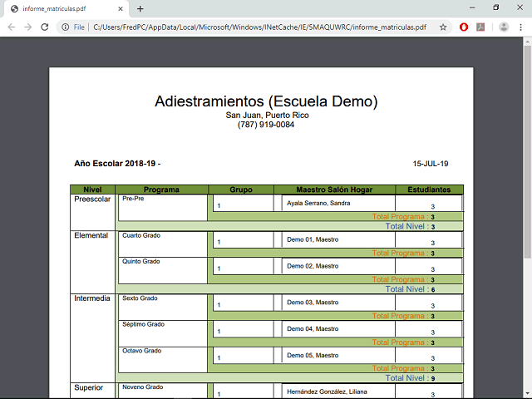The image size is (532, 399).
Task: Click the 'Estudiantes' column header
Action: tap(429, 190)
